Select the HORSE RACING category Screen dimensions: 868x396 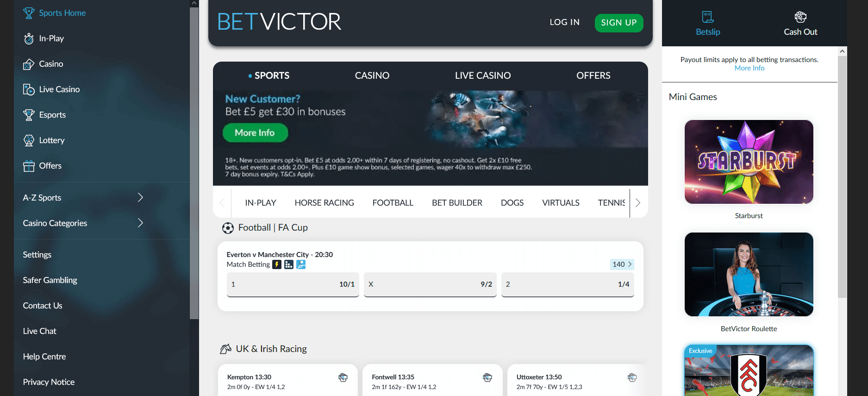(324, 203)
